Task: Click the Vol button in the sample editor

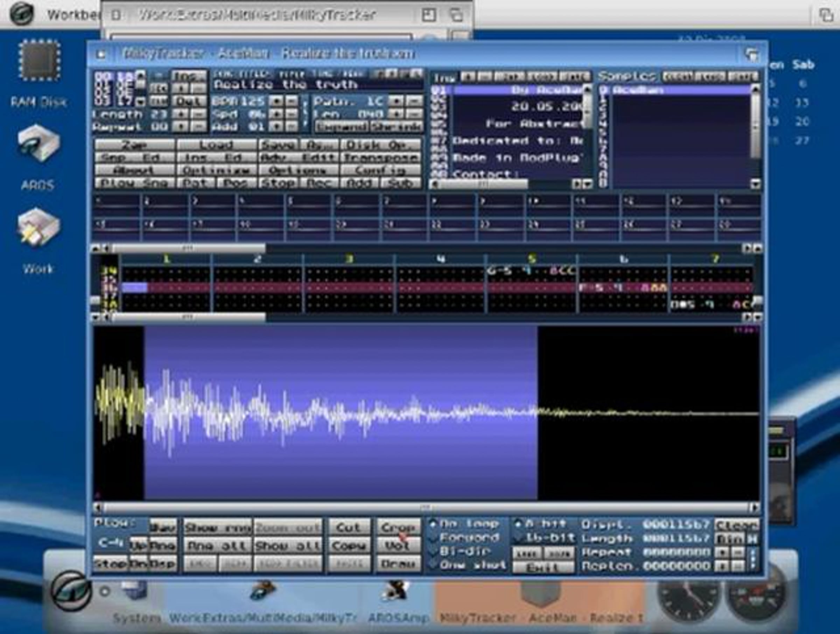Action: [x=399, y=545]
